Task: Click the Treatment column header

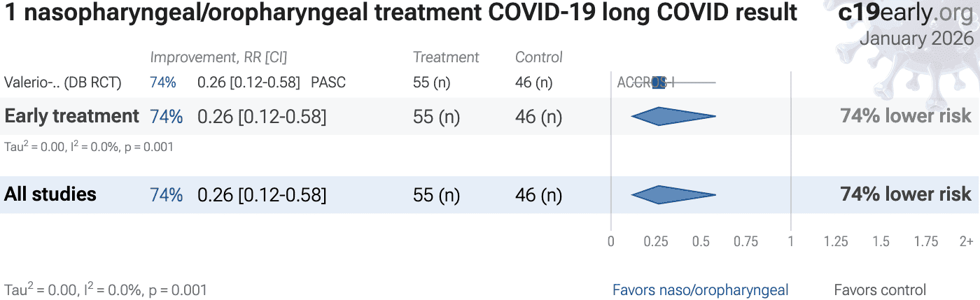Action: tap(446, 57)
